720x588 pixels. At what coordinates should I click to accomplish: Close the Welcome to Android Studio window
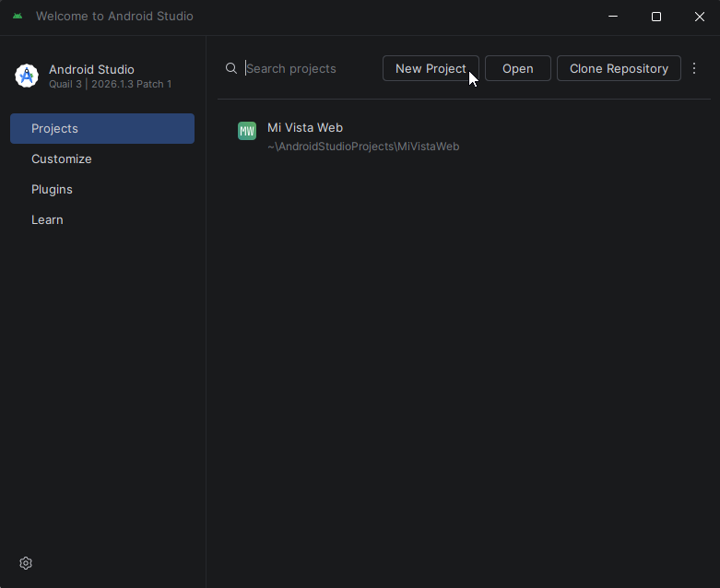point(700,17)
